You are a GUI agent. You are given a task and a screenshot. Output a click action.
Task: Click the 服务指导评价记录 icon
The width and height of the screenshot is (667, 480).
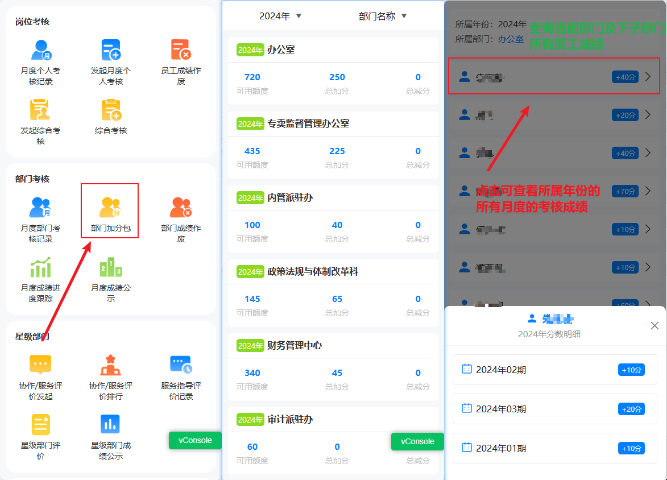click(x=180, y=366)
